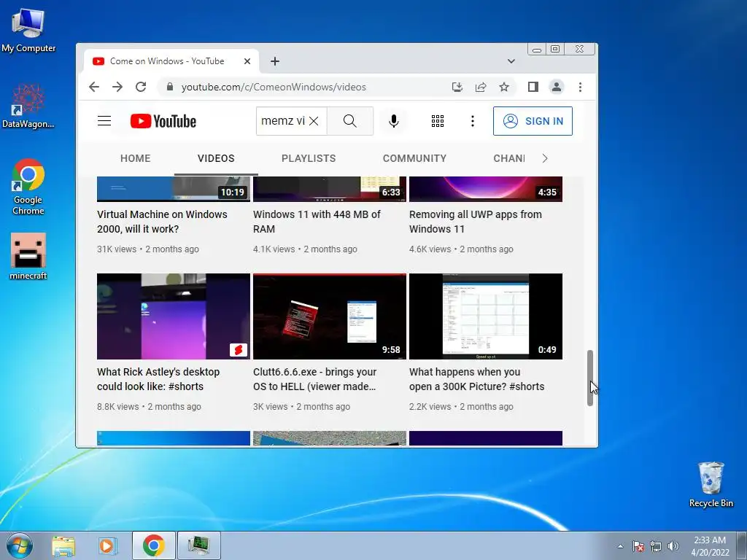747x560 pixels.
Task: Open 'Windows 11 with 448 MB of RAM' title
Action: click(317, 222)
